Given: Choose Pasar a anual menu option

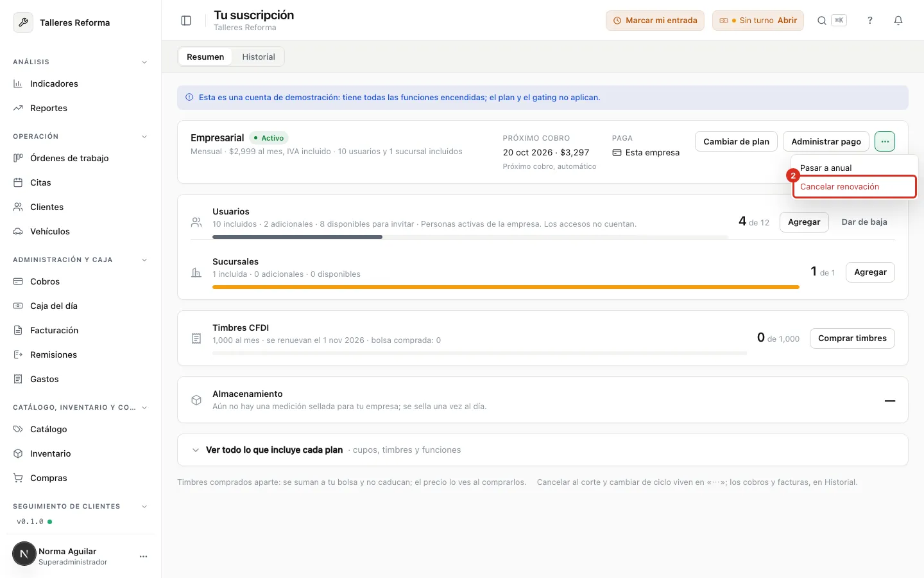Looking at the screenshot, I should (854, 168).
